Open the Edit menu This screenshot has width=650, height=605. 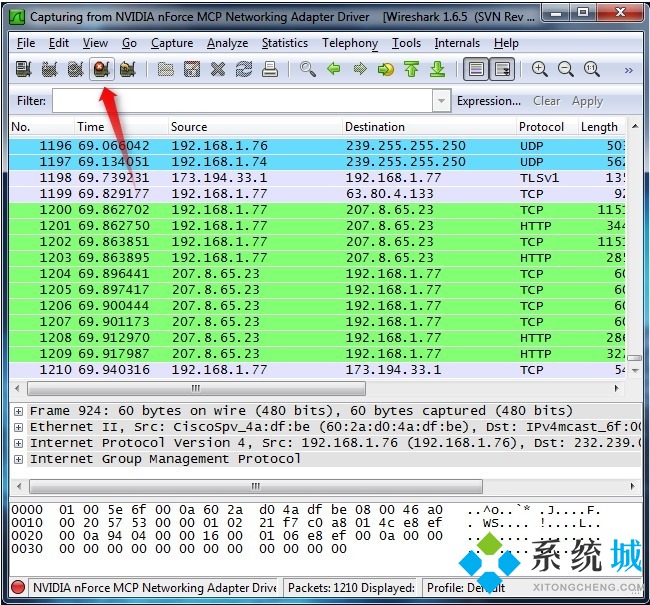pyautogui.click(x=59, y=43)
